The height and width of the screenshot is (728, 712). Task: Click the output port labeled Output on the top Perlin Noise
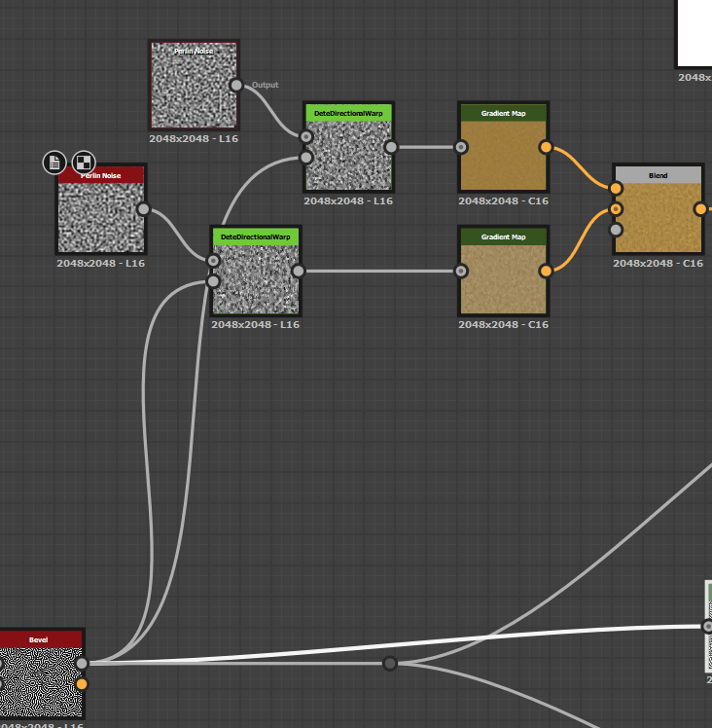point(236,85)
